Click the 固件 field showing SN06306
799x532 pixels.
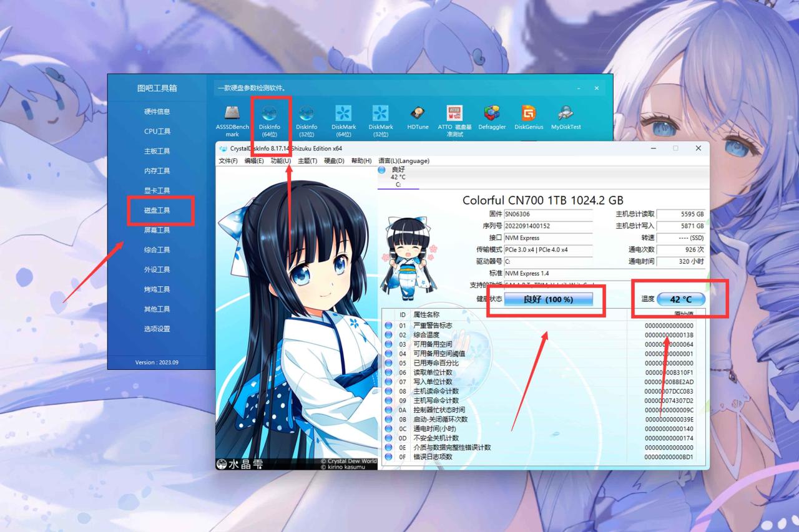(x=548, y=214)
